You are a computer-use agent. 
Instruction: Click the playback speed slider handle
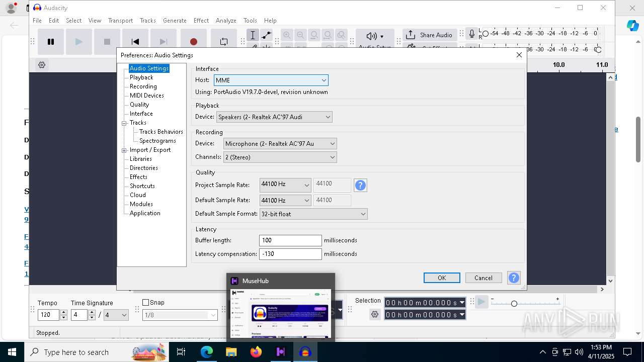(514, 304)
